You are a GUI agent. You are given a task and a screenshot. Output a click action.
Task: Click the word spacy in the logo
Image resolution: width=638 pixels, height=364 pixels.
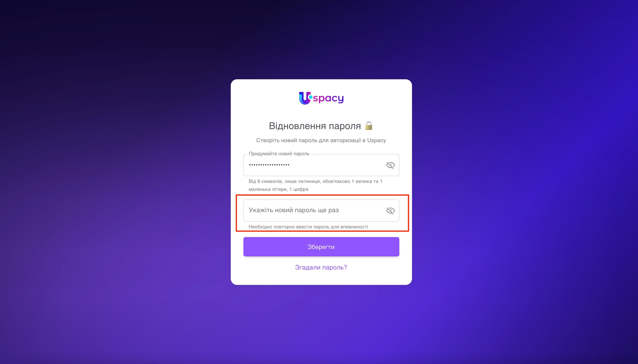328,98
